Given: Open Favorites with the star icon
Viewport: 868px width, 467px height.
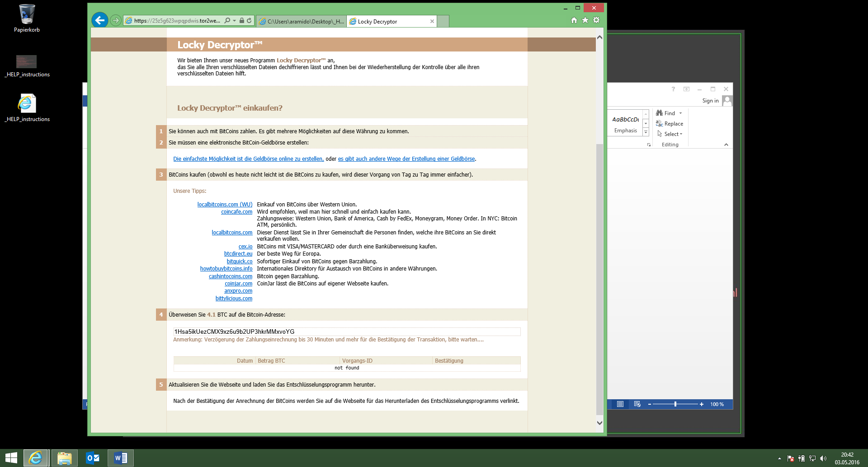Looking at the screenshot, I should click(585, 20).
